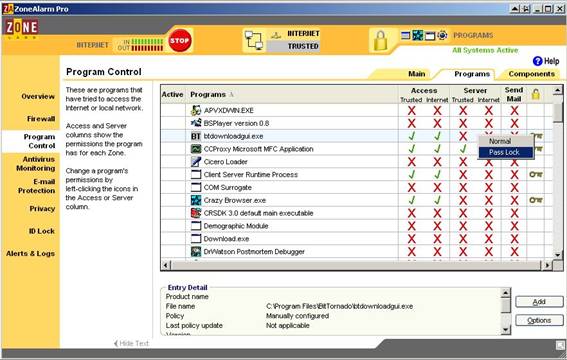The width and height of the screenshot is (567, 360).
Task: Select the Demographic Module row
Action: pos(357,226)
